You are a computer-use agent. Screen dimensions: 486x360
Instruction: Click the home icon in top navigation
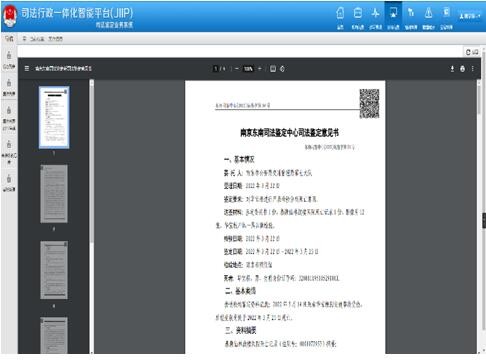tap(340, 17)
